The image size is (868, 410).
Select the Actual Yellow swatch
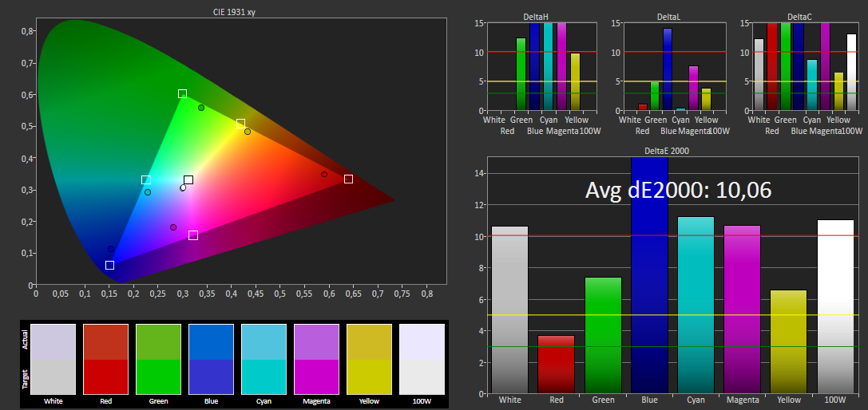(369, 342)
